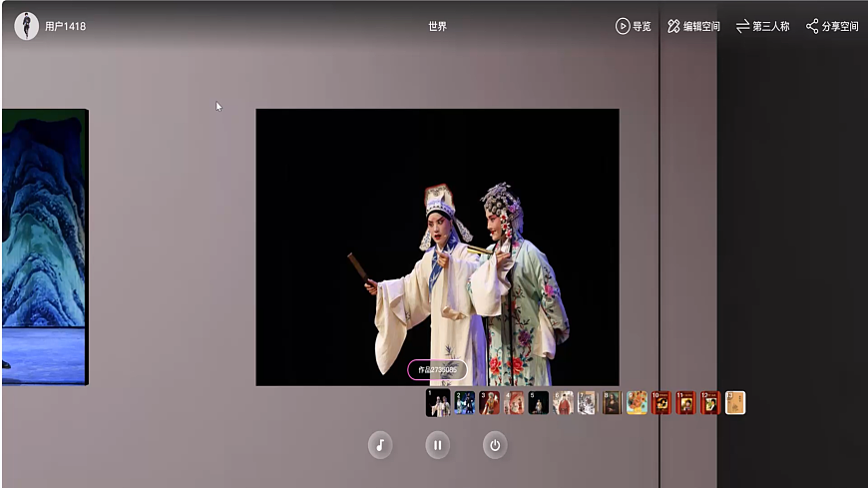Select thumbnail 10 red poster
868x488 pixels.
click(660, 403)
